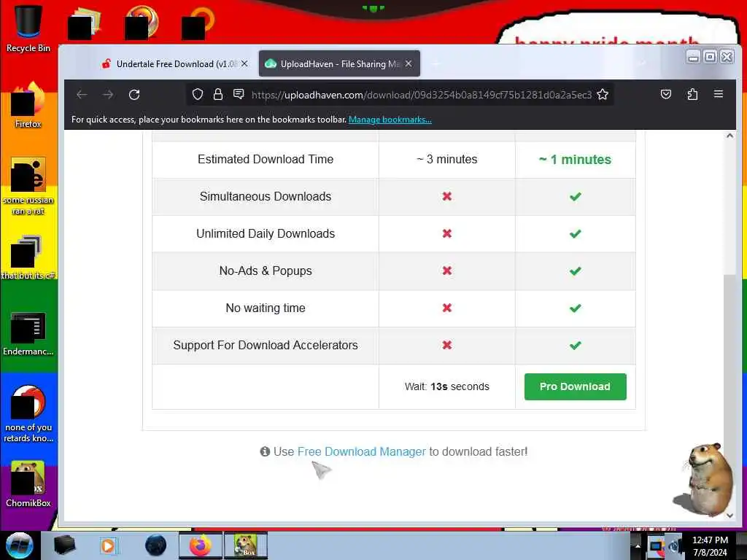This screenshot has width=747, height=560.
Task: Click the red X in Simultaneous Downloads row
Action: (x=447, y=196)
